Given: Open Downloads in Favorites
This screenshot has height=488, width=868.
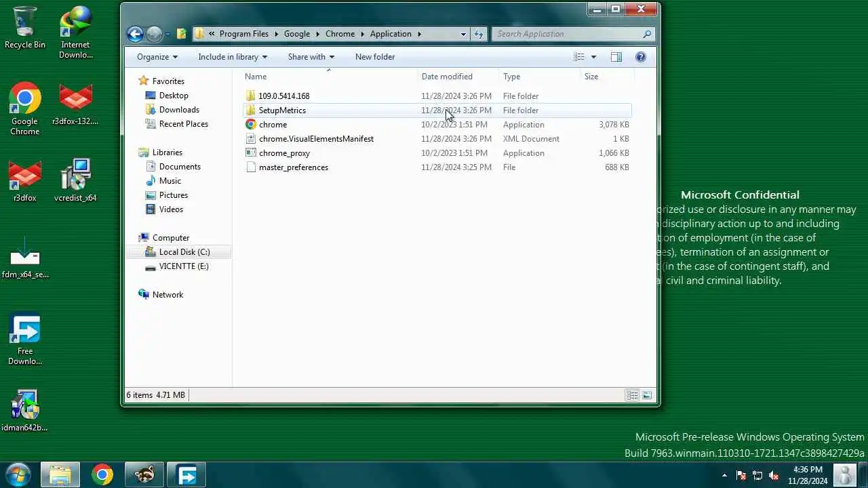Looking at the screenshot, I should pyautogui.click(x=178, y=110).
